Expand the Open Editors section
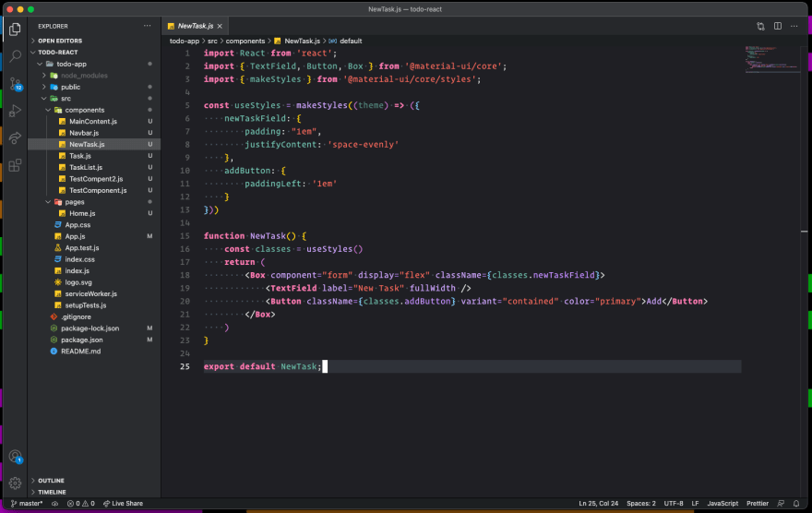 click(94, 41)
